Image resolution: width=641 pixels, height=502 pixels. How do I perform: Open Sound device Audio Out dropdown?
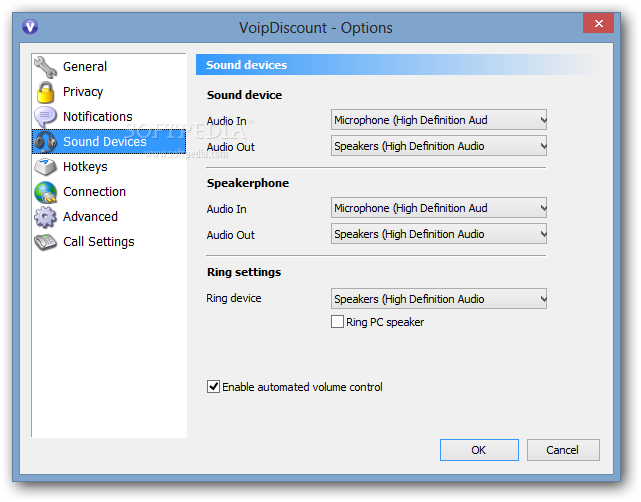[x=439, y=146]
